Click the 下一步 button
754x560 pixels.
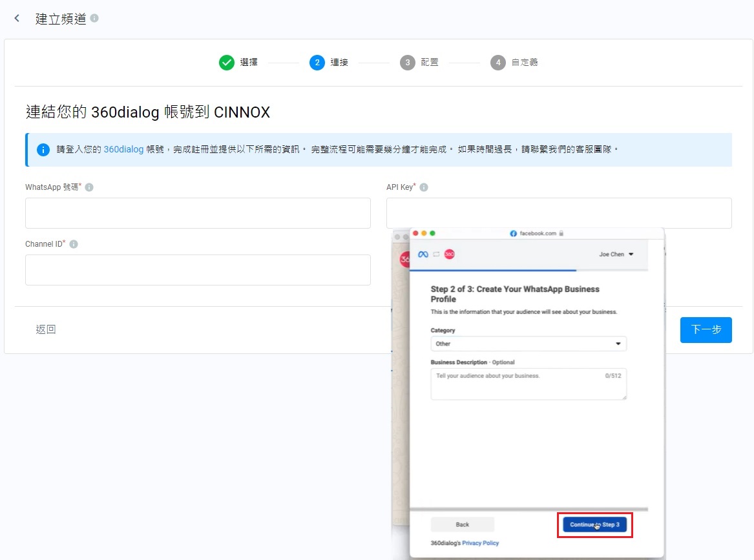tap(706, 330)
